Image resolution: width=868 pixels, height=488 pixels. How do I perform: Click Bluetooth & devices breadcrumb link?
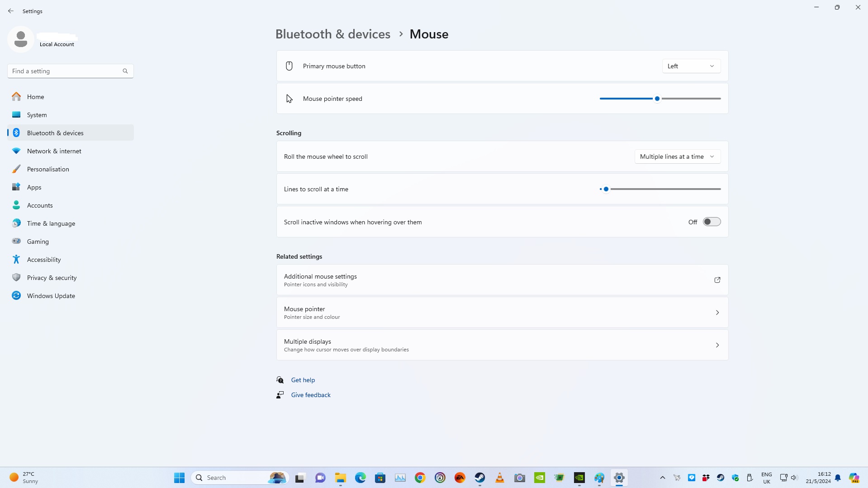(x=333, y=34)
